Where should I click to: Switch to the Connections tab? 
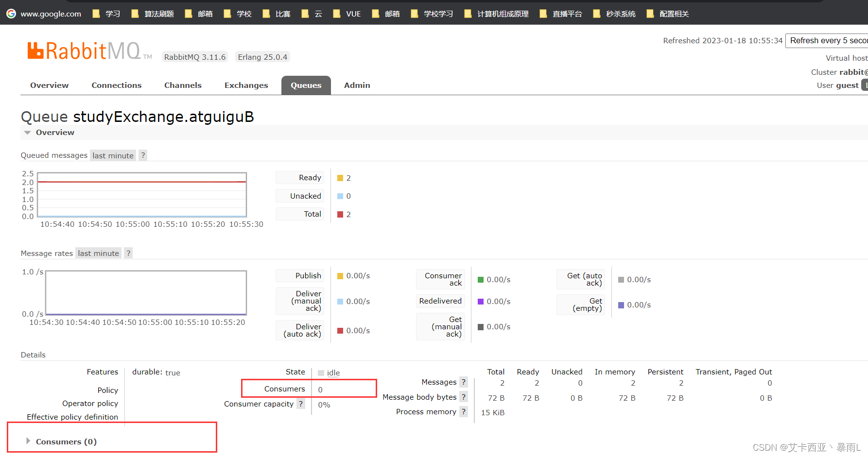coord(117,85)
